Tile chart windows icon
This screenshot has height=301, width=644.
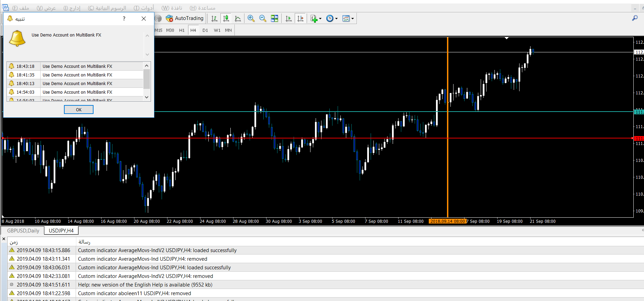coord(274,19)
